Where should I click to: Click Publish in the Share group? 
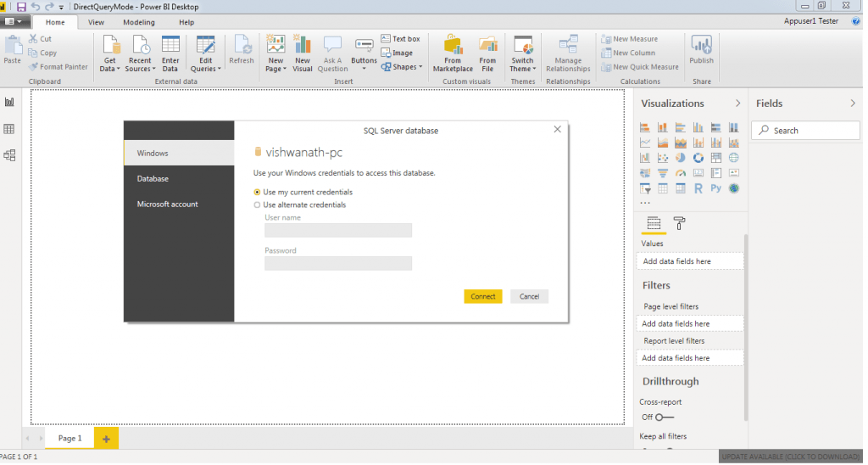click(701, 50)
